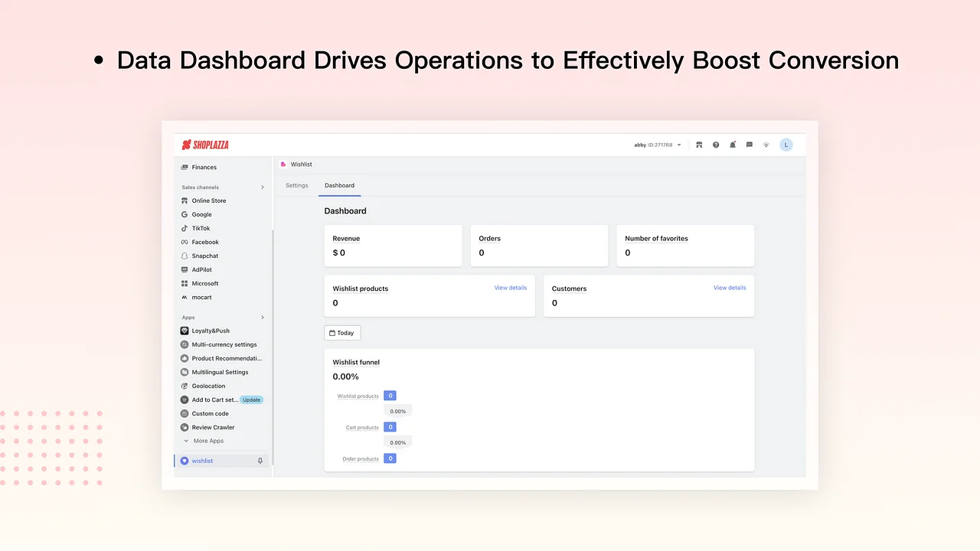Open the abby store account dropdown
Screen dimensions: 980x551
tap(657, 145)
